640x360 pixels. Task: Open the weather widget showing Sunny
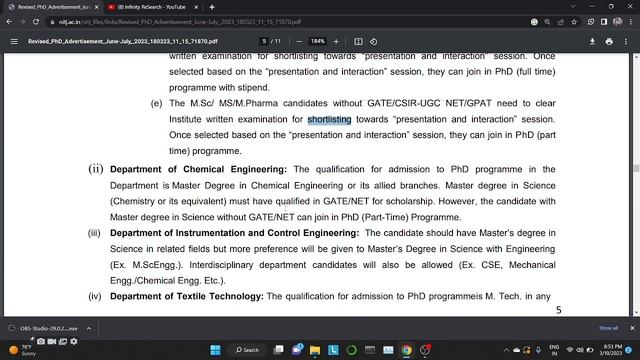click(23, 350)
